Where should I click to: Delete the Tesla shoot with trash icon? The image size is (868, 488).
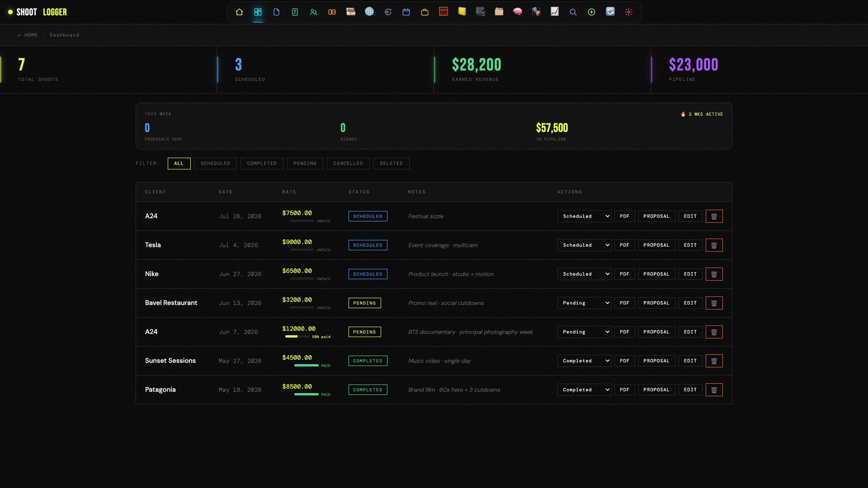[714, 245]
